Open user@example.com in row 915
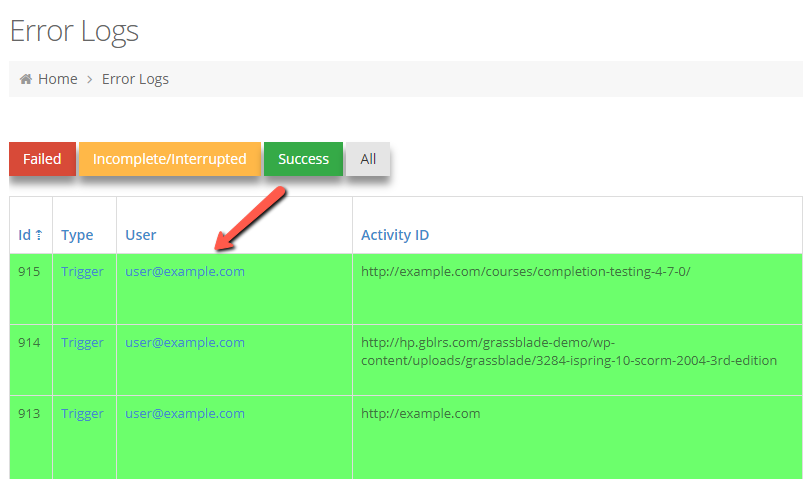 [185, 272]
